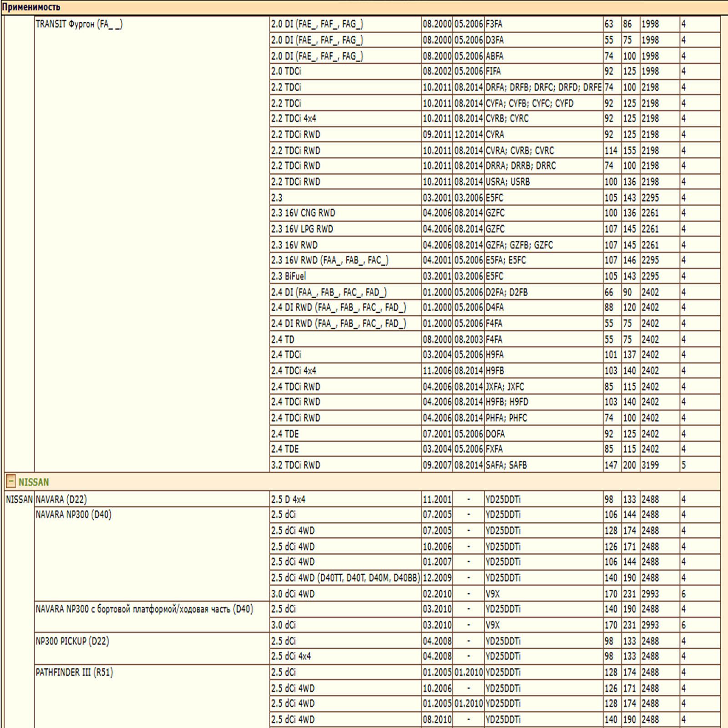Select the TRANSIT Фургон (FA_ _) model cell
The width and height of the screenshot is (728, 728).
pyautogui.click(x=79, y=24)
